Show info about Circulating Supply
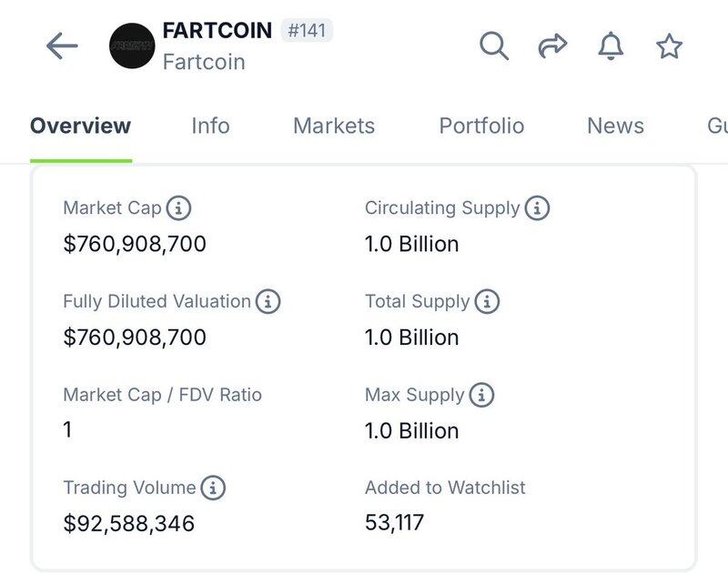The image size is (728, 574). point(537,207)
